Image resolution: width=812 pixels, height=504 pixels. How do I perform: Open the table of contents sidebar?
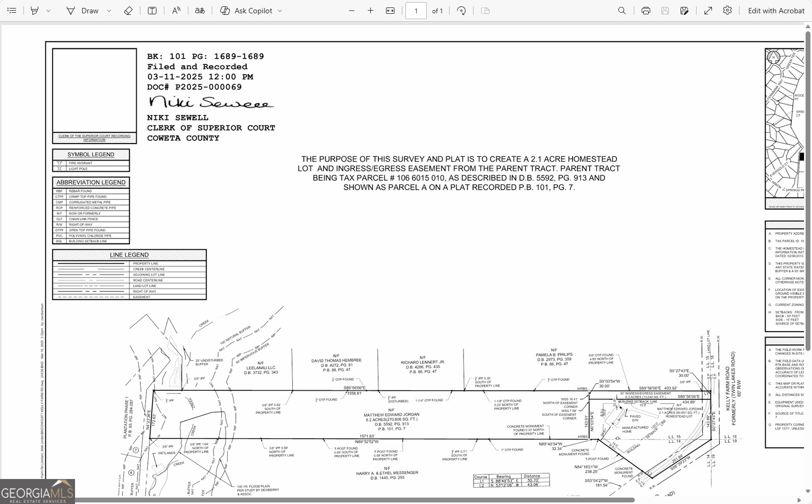pos(12,11)
